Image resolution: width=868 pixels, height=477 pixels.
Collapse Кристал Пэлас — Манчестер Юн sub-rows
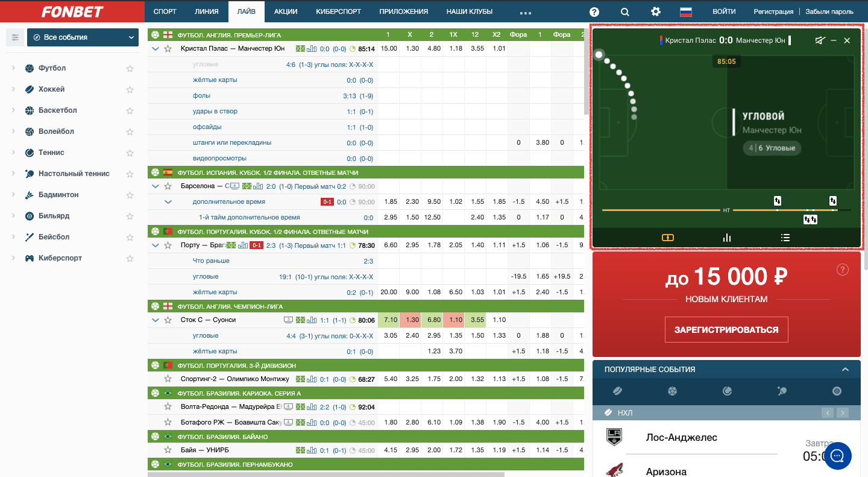click(156, 49)
